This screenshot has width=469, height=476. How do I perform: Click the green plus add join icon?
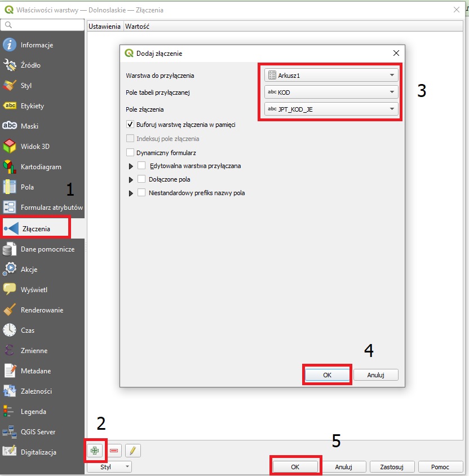pyautogui.click(x=95, y=451)
